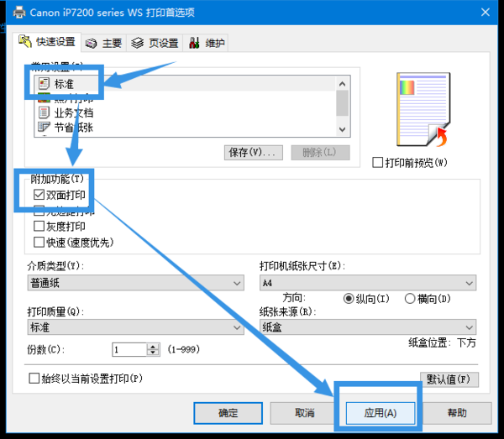The width and height of the screenshot is (504, 439).
Task: Select the 横向 orientation radio button
Action: pyautogui.click(x=410, y=299)
